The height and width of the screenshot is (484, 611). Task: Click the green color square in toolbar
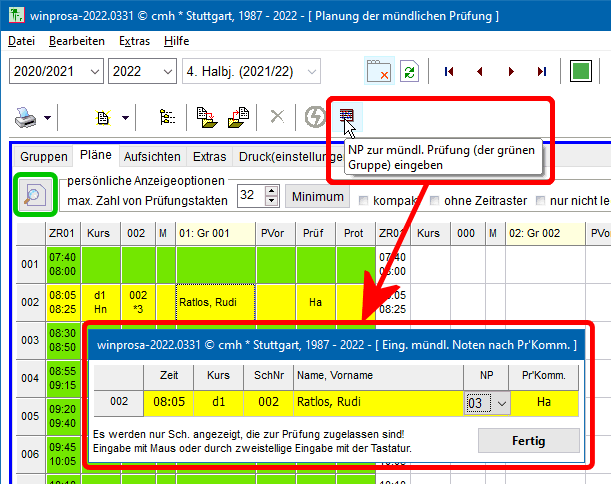581,72
